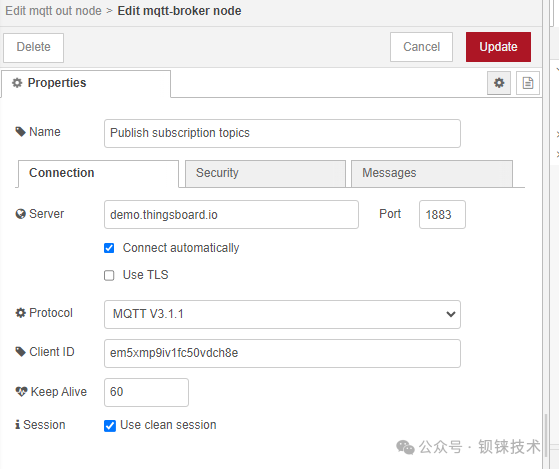Open the Protocol MQTT V3.1.1 dropdown
Viewport: 559px width, 469px height.
[282, 314]
